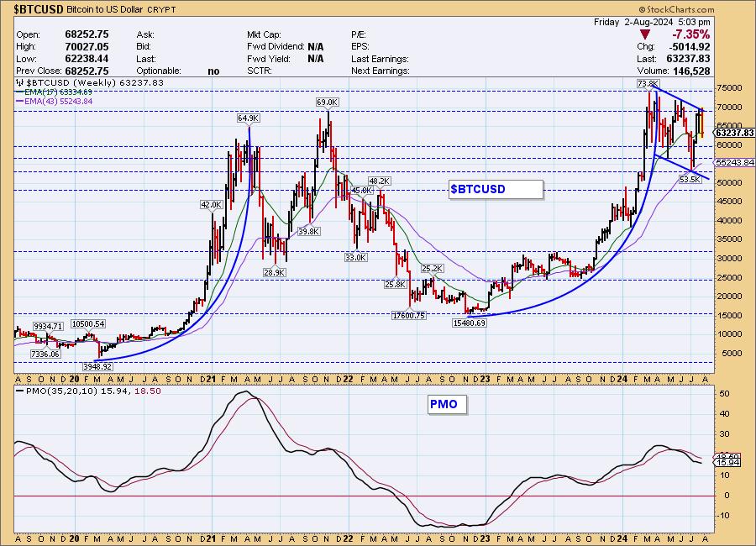Click the 28.9K low price label
The image size is (756, 546).
click(275, 272)
